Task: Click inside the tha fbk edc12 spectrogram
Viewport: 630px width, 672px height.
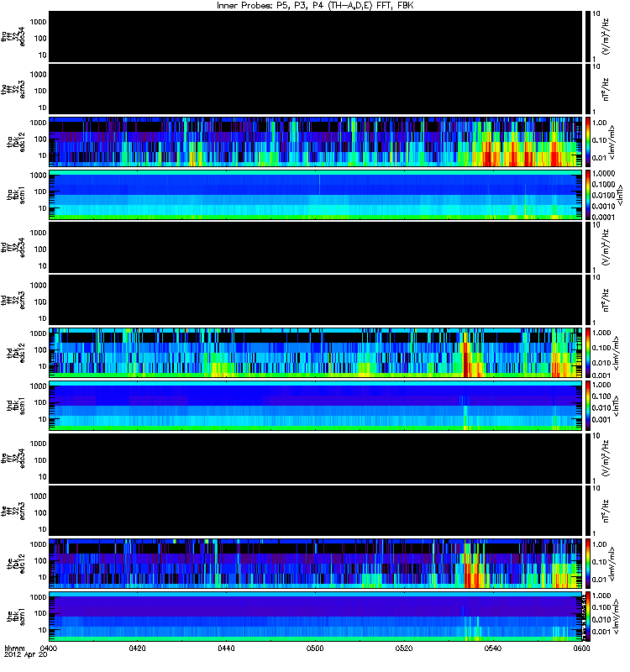Action: [315, 142]
